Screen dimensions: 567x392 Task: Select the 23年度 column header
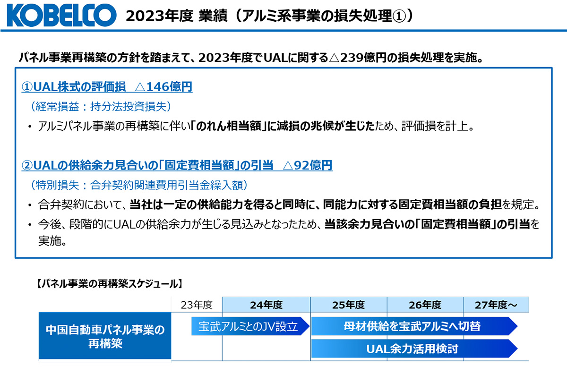pos(197,305)
